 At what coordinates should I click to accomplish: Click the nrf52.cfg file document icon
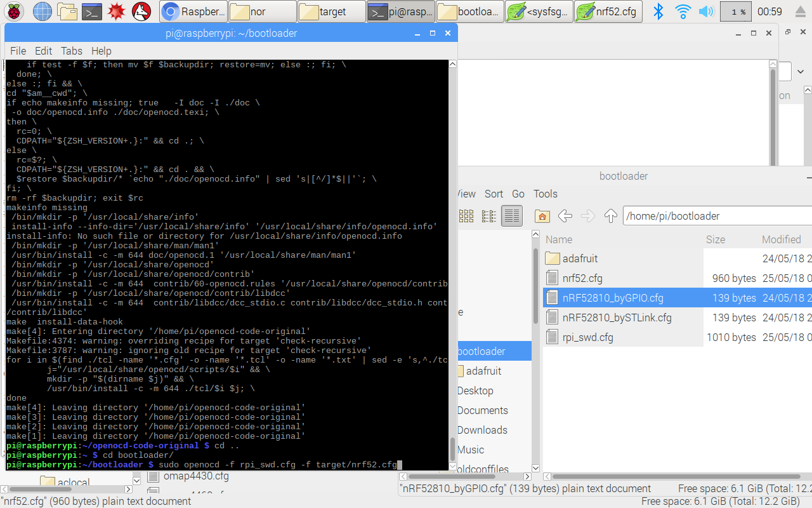(x=553, y=278)
